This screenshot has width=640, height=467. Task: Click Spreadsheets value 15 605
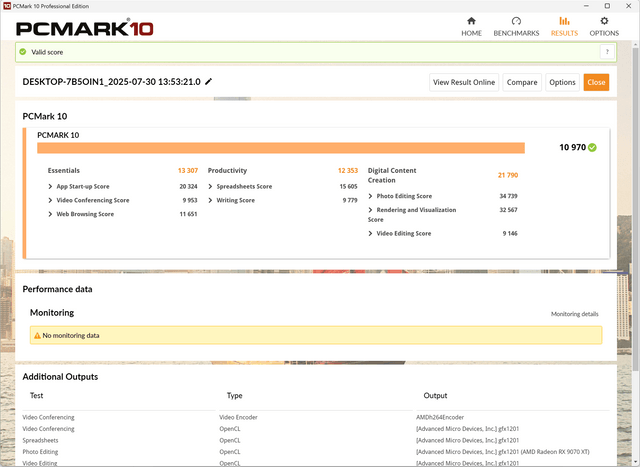[x=348, y=187]
